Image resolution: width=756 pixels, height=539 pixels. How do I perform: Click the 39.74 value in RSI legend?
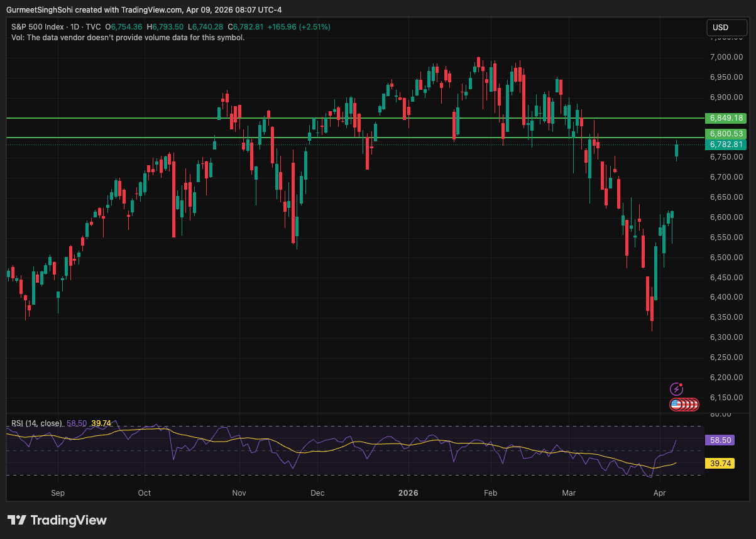tap(101, 423)
